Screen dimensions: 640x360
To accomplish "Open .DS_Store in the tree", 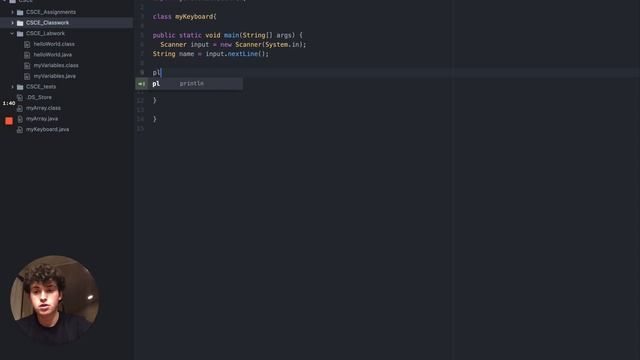I will click(39, 98).
